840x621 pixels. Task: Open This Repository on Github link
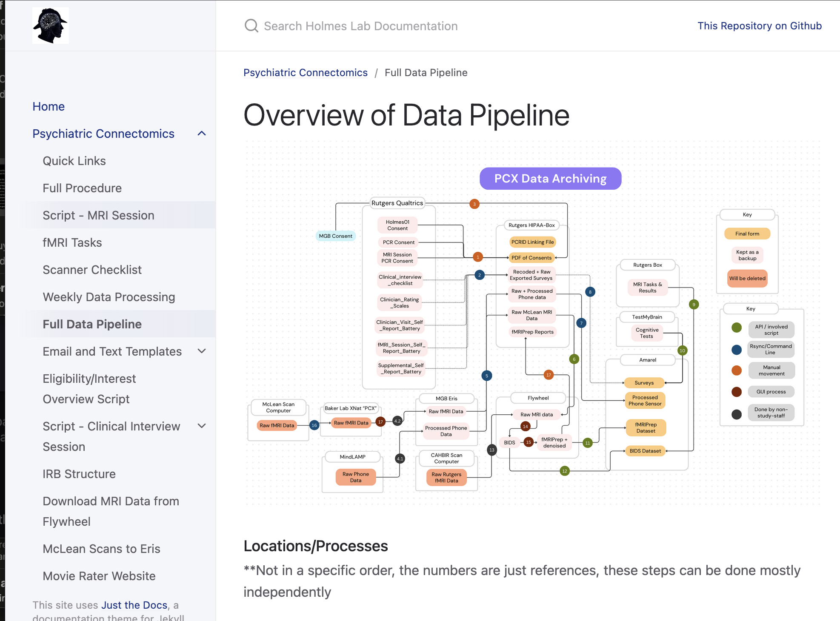pyautogui.click(x=759, y=26)
